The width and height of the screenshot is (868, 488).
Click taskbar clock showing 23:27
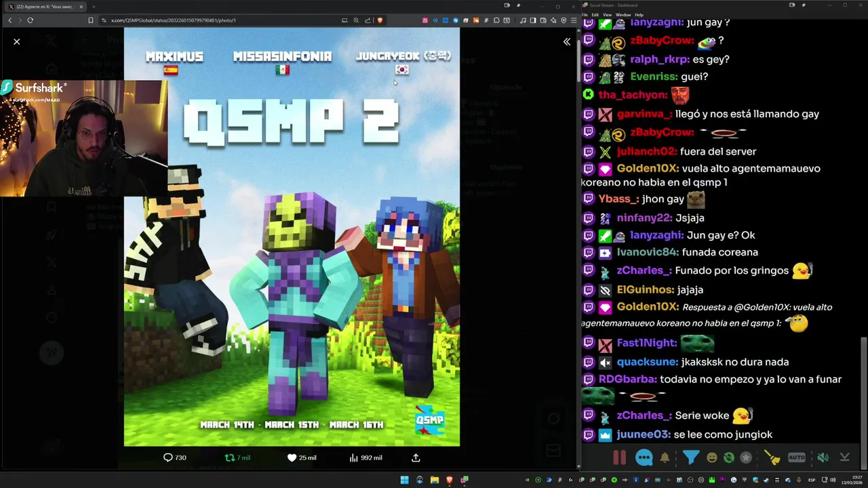[x=850, y=480]
